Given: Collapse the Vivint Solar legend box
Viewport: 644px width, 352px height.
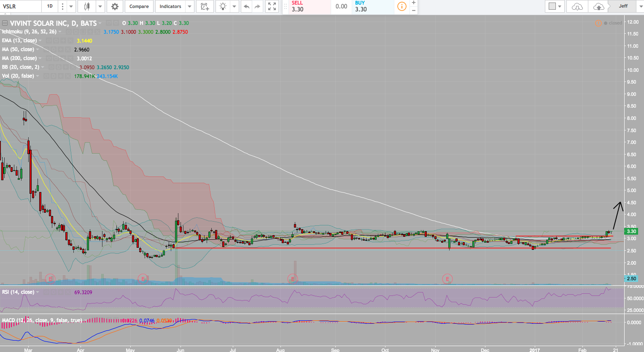Looking at the screenshot, I should tap(5, 23).
